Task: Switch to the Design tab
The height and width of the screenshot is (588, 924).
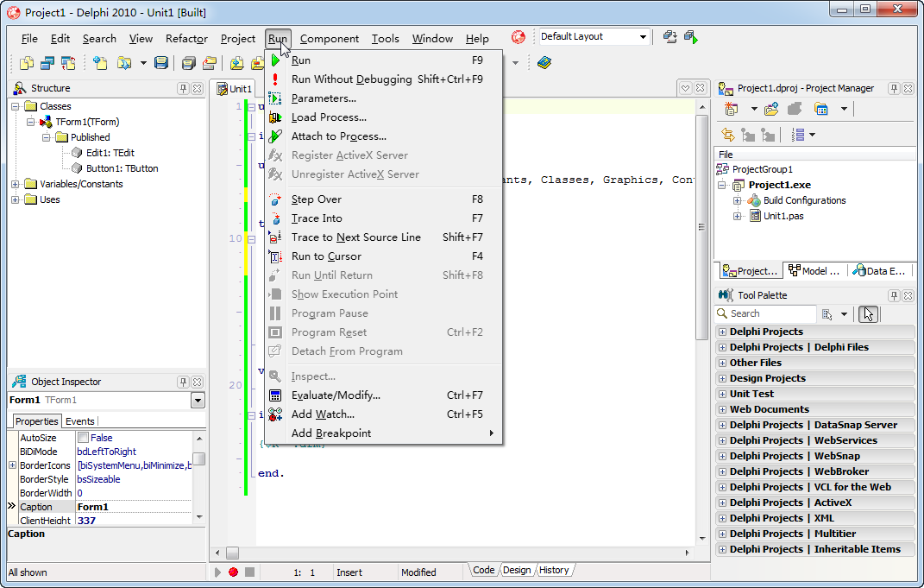Action: 517,571
